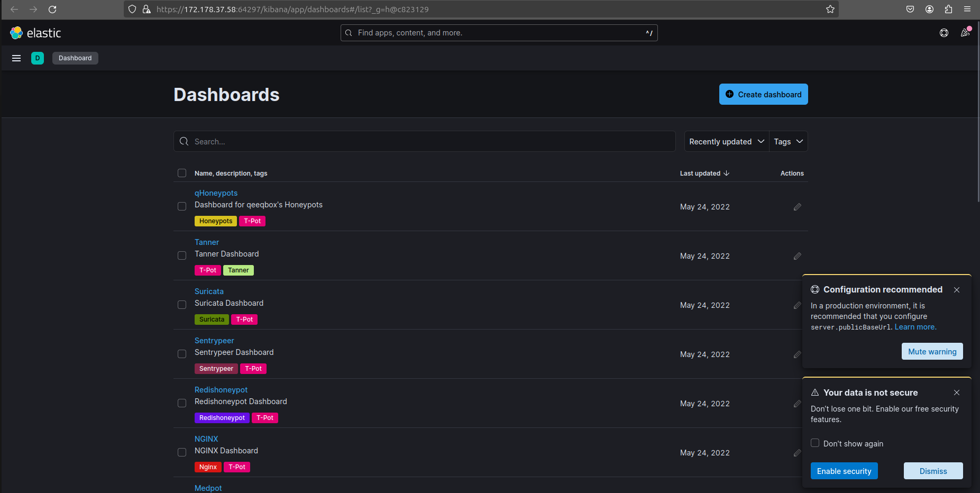
Task: Follow the Learn more link
Action: point(915,327)
